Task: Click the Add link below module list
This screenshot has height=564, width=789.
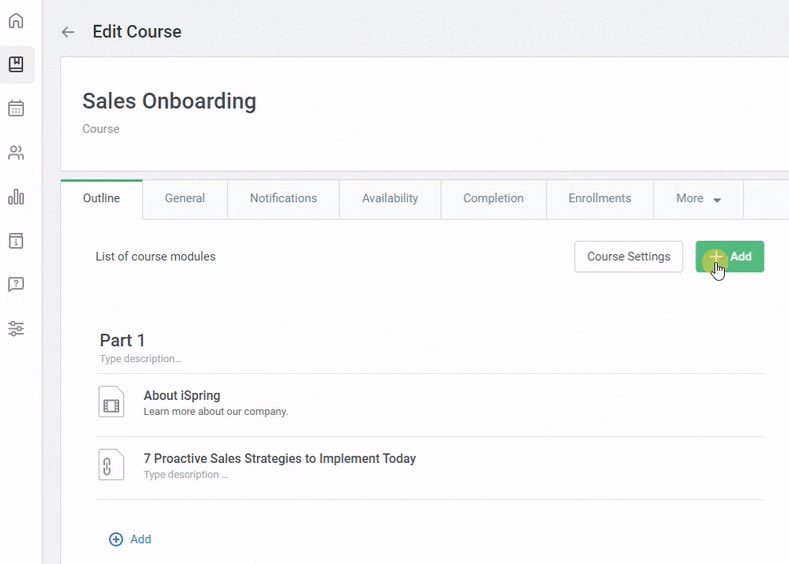Action: pyautogui.click(x=130, y=539)
